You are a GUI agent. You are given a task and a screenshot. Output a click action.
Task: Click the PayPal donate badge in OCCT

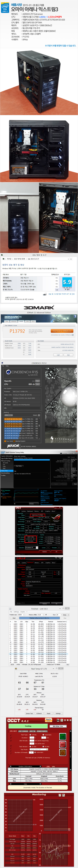pyautogui.click(x=49, y=720)
